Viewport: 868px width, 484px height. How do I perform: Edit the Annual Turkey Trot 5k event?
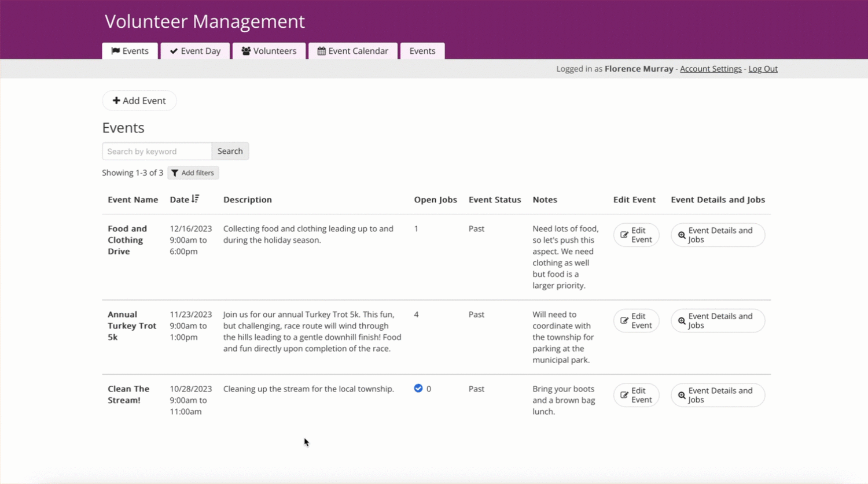pos(636,321)
